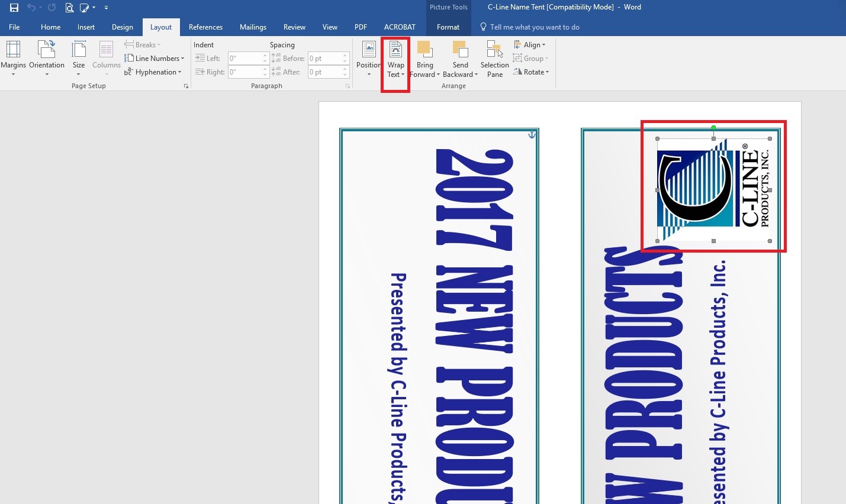Image resolution: width=846 pixels, height=504 pixels.
Task: Click the anchor icon on the first tent
Action: pos(532,135)
